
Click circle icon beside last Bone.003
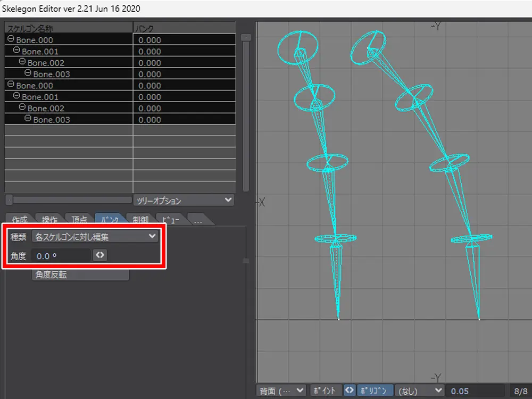coord(28,119)
